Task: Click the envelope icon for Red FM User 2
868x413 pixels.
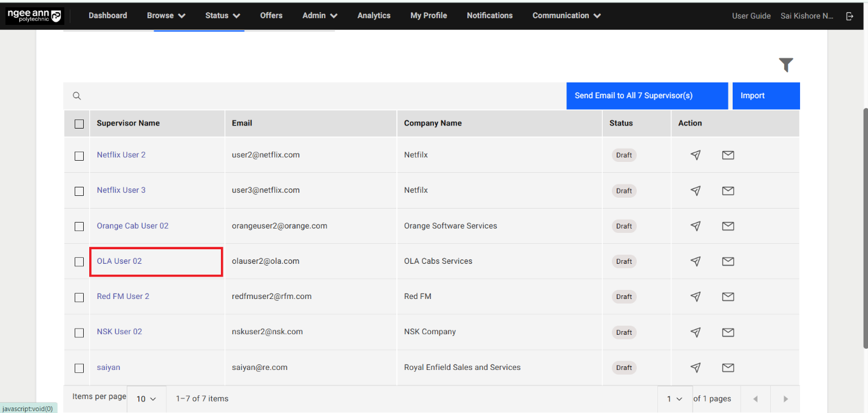Action: (728, 297)
